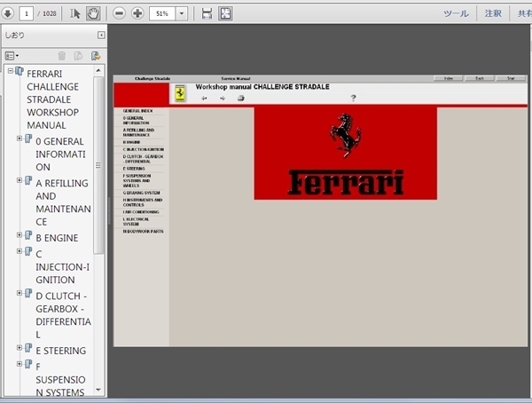Open bookmarks options menu dropdown
The width and height of the screenshot is (532, 403).
(x=12, y=56)
